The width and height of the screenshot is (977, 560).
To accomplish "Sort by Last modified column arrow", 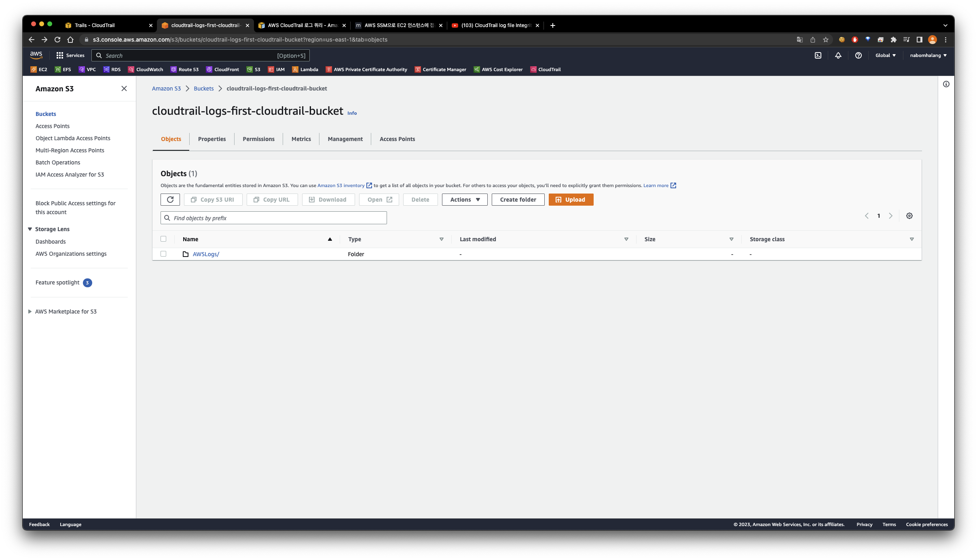I will tap(626, 239).
